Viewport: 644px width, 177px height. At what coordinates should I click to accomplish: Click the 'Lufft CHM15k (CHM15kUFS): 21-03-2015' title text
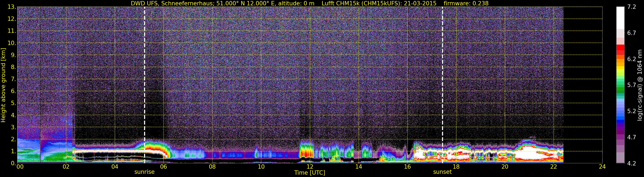(x=379, y=3)
